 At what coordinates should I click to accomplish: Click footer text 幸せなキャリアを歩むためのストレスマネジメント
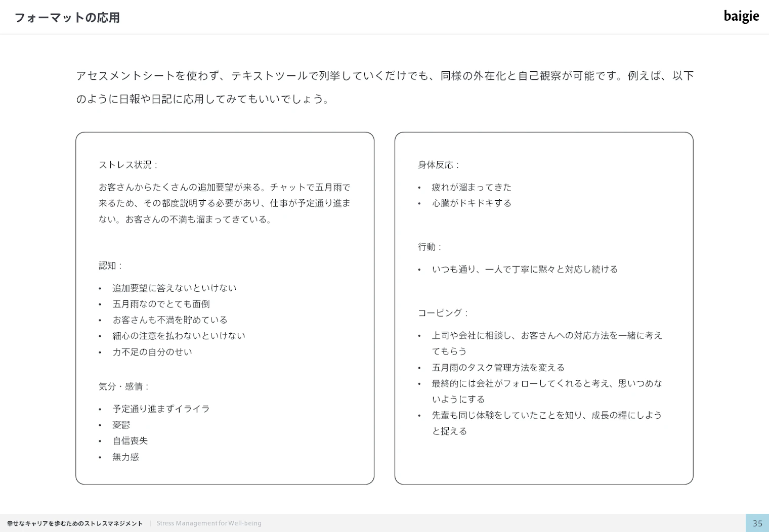tap(75, 523)
